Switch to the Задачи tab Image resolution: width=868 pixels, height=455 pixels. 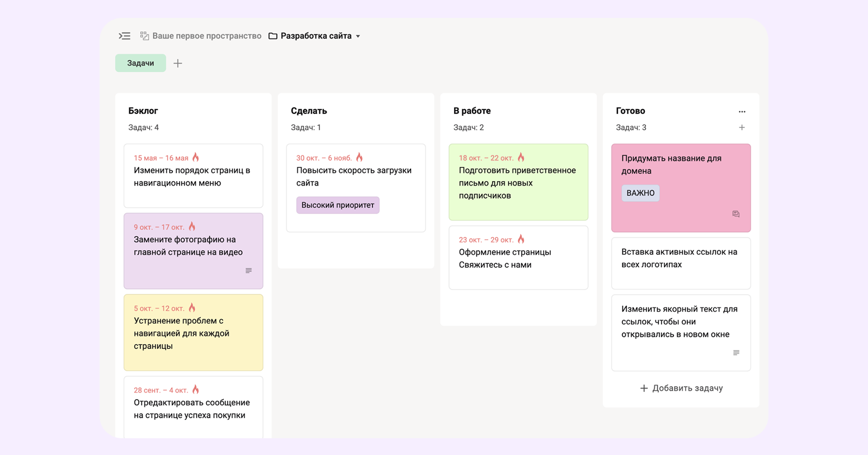coord(140,63)
